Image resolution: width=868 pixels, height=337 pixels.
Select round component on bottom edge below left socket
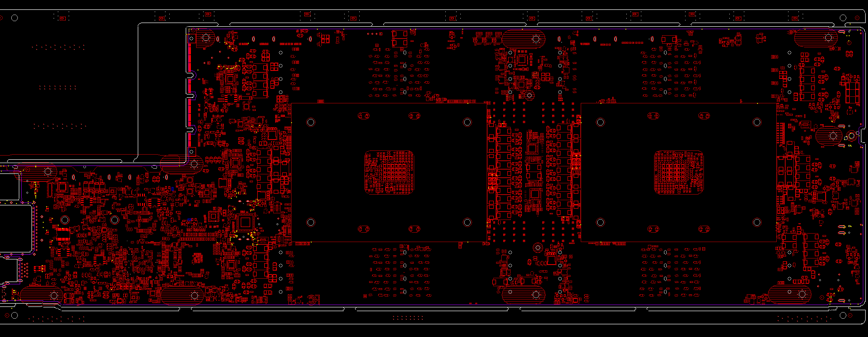pos(311,299)
